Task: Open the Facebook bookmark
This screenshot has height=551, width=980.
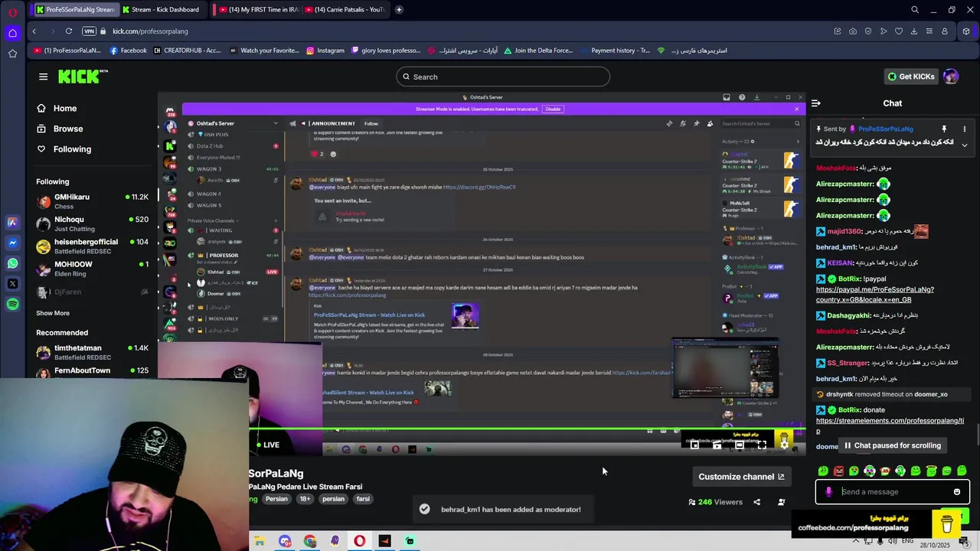Action: pos(129,51)
